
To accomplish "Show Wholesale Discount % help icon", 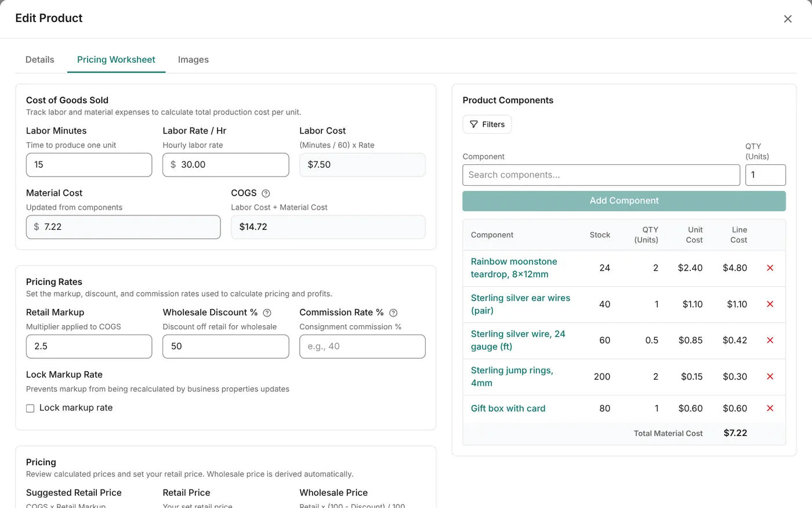I will 267,313.
